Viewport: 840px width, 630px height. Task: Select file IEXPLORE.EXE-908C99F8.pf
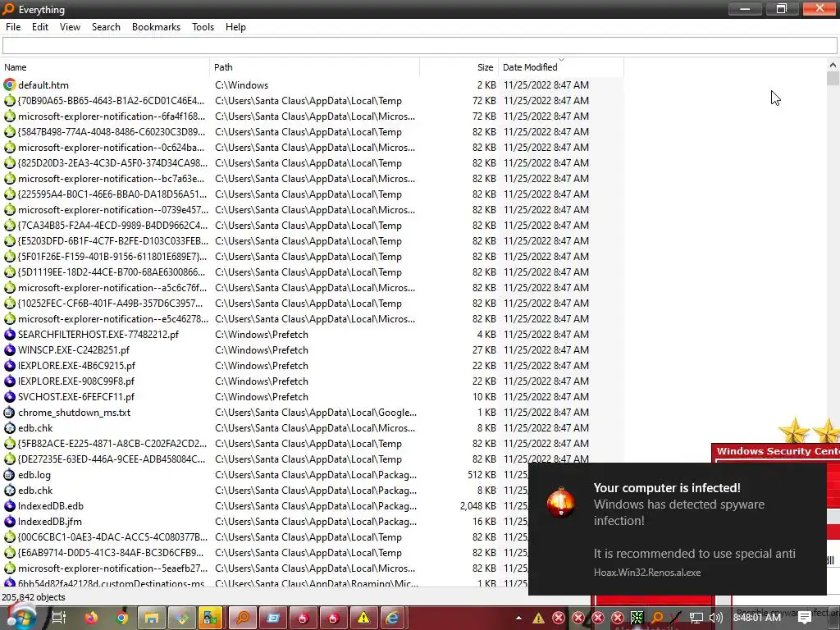pyautogui.click(x=76, y=381)
